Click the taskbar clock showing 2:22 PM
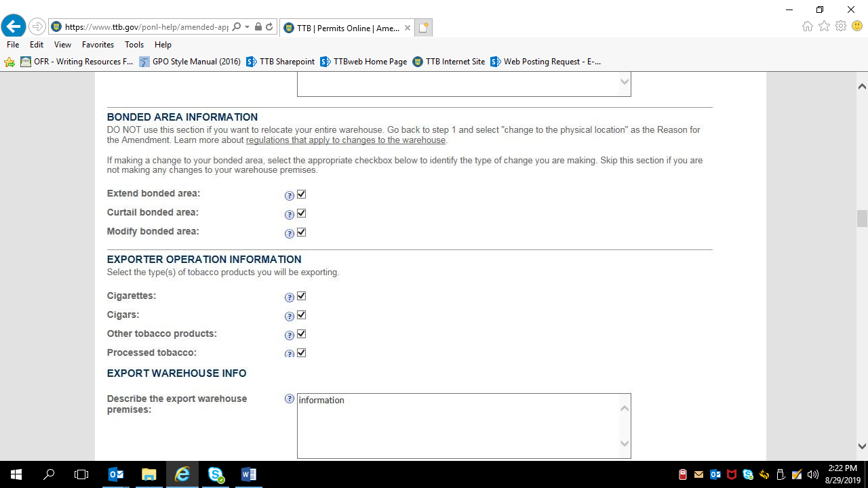 point(843,474)
